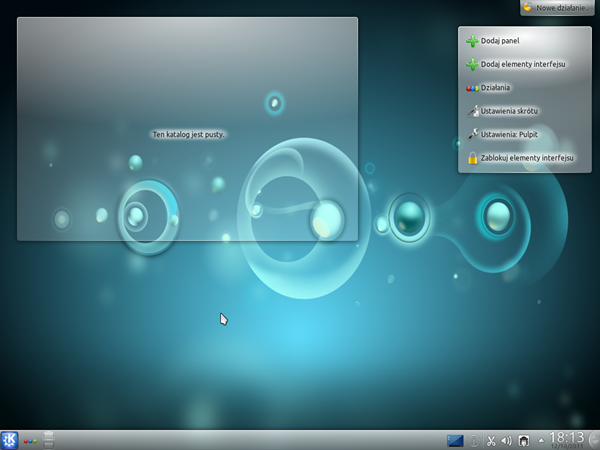This screenshot has height=450, width=600.
Task: Click the digital clock showing 18:13
Action: pos(566,437)
